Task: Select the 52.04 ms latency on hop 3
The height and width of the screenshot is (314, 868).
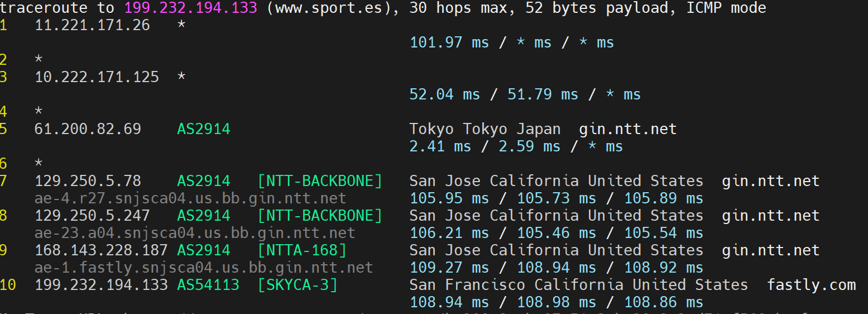Action: pyautogui.click(x=444, y=94)
